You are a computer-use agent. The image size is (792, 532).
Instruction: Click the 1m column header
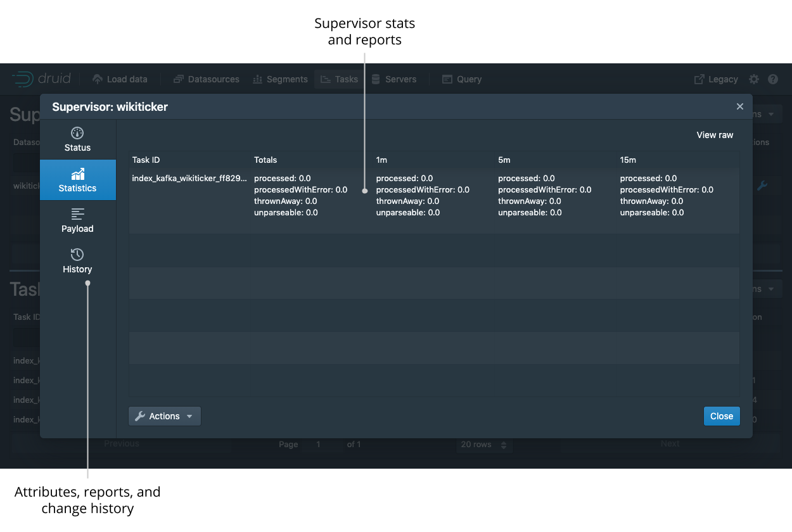pyautogui.click(x=434, y=160)
